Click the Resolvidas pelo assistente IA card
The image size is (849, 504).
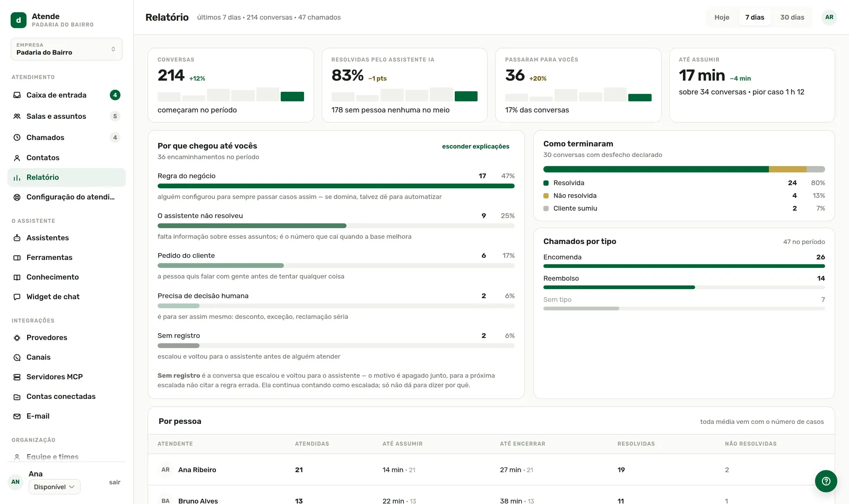404,85
